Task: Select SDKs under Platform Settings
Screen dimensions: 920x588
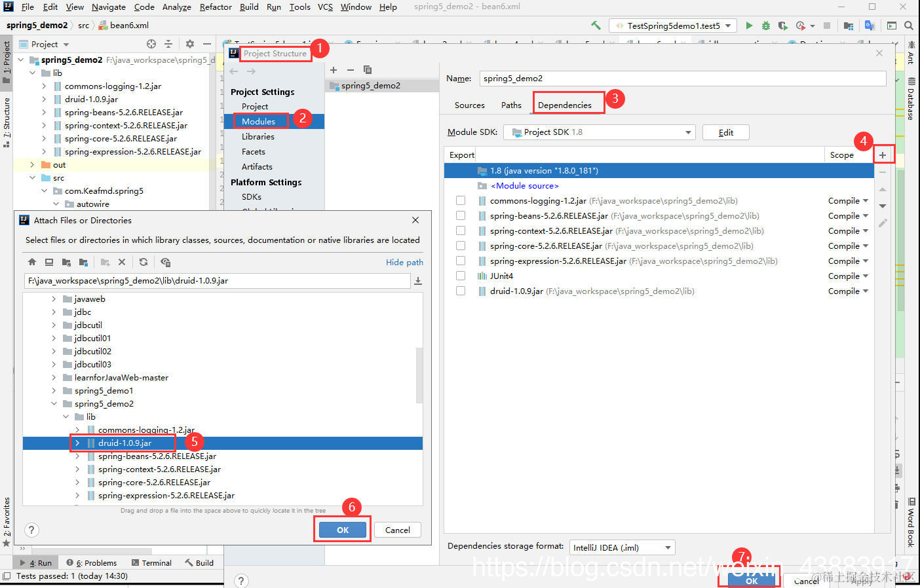Action: click(x=252, y=196)
